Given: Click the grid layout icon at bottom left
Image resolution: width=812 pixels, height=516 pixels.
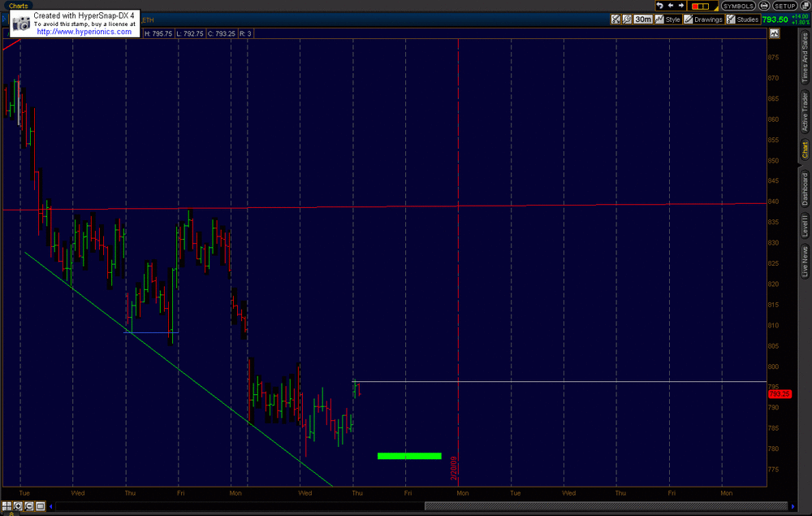Looking at the screenshot, I should point(6,506).
